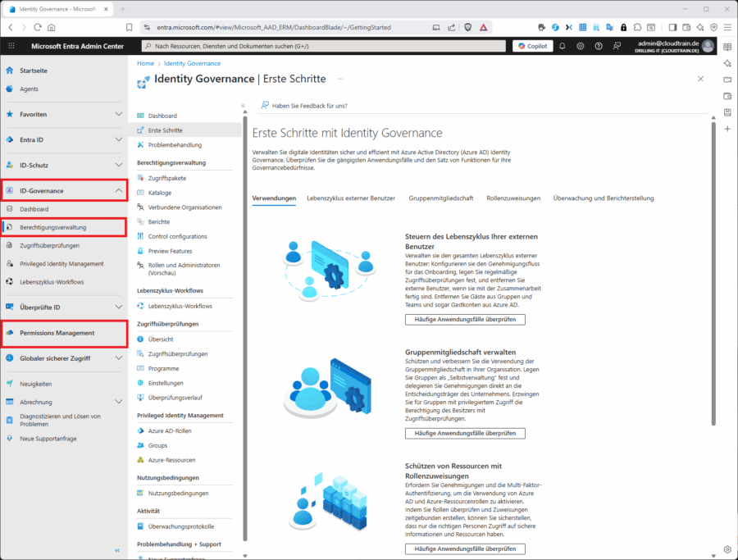Open Control configurations
Screen dimensions: 738x560
click(x=177, y=237)
